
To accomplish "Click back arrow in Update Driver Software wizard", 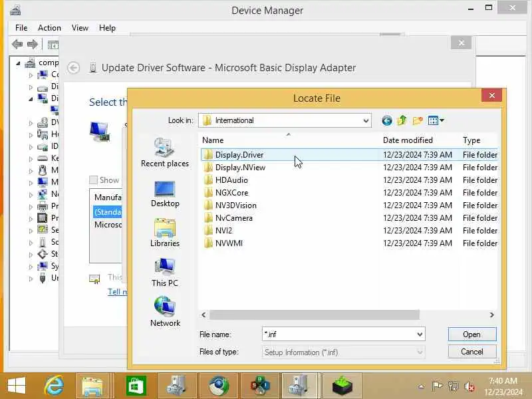I will 74,68.
